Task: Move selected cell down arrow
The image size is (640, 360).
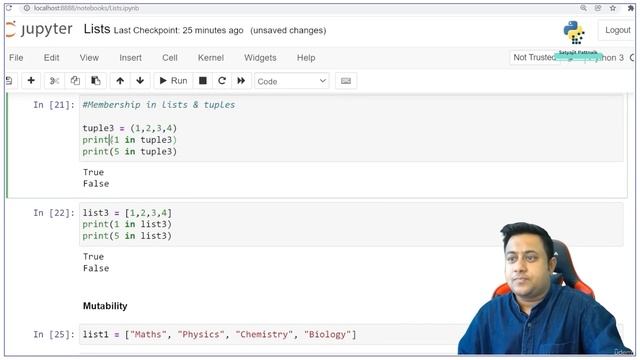Action: pyautogui.click(x=140, y=81)
